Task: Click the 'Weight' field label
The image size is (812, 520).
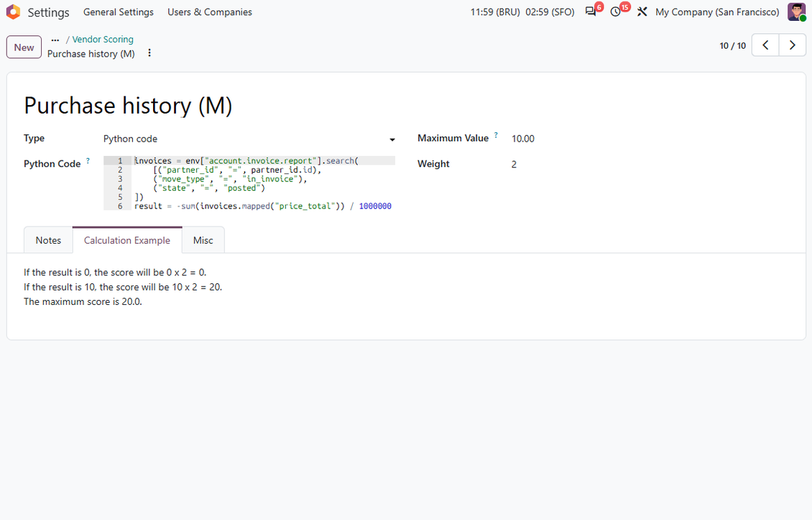Action: coord(433,164)
